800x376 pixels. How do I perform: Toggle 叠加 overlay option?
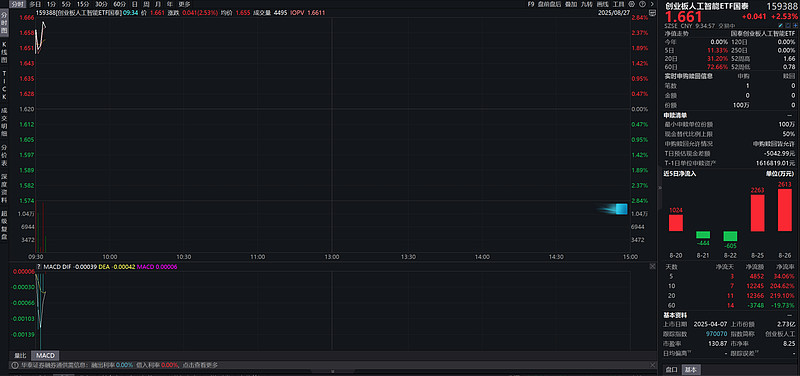(x=571, y=4)
